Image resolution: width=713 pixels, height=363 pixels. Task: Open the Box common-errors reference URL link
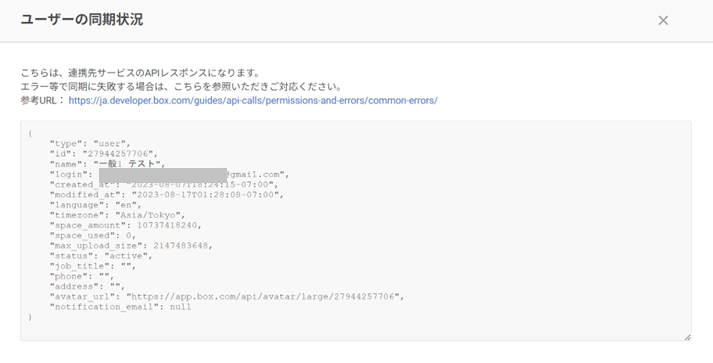click(x=253, y=101)
